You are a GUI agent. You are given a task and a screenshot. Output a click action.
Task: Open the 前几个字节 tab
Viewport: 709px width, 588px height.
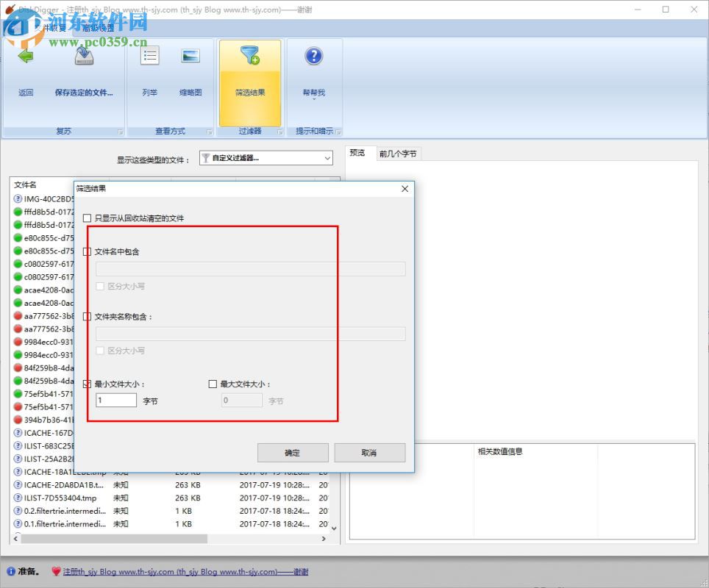(x=397, y=154)
